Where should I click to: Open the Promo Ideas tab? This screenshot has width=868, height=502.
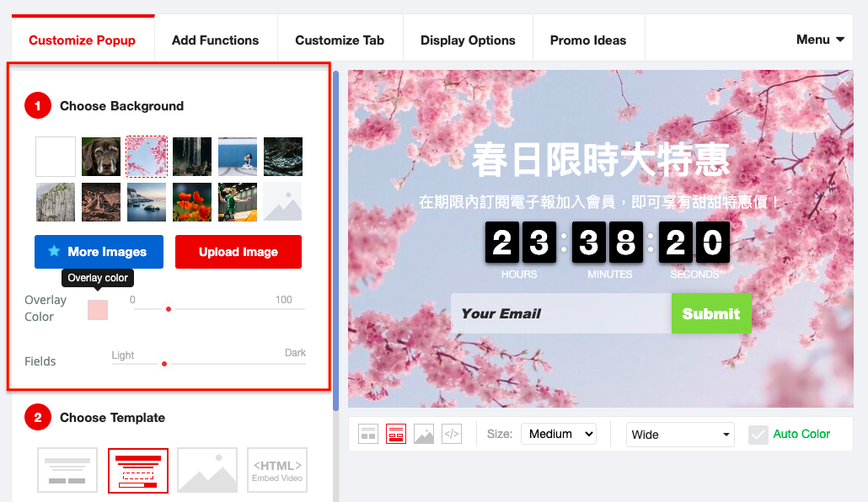(x=588, y=40)
